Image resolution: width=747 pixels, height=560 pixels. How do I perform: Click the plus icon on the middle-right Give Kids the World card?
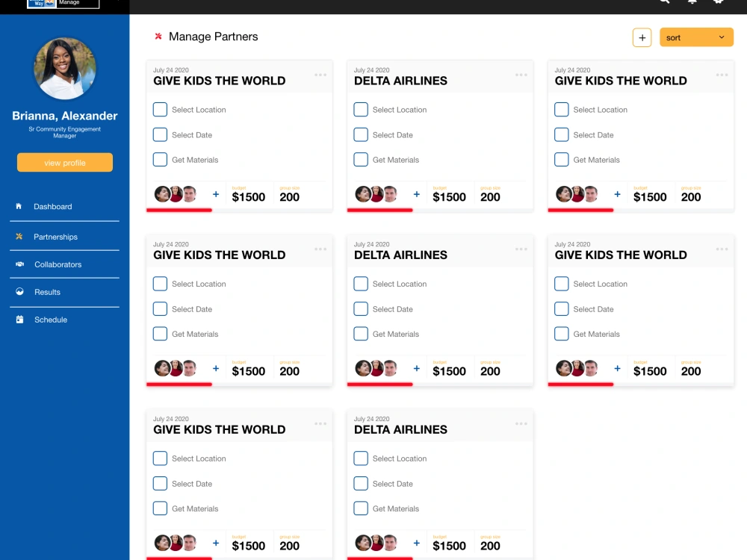(618, 369)
